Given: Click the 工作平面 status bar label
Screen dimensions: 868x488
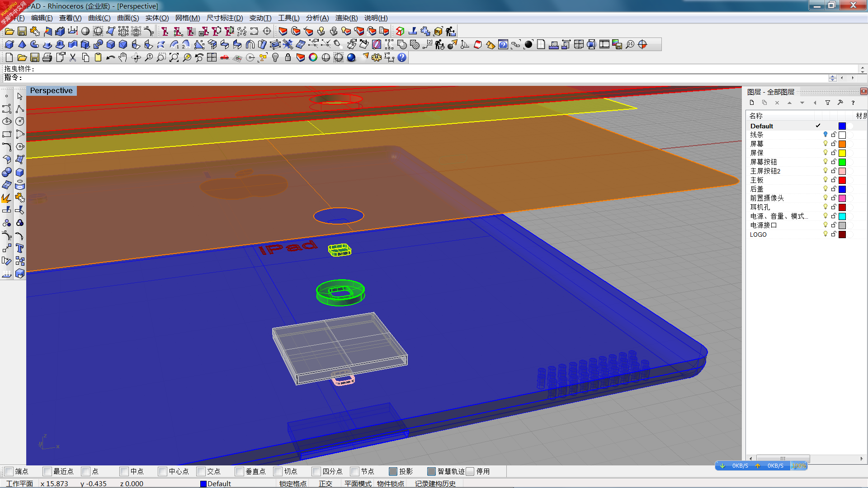Looking at the screenshot, I should 19,483.
